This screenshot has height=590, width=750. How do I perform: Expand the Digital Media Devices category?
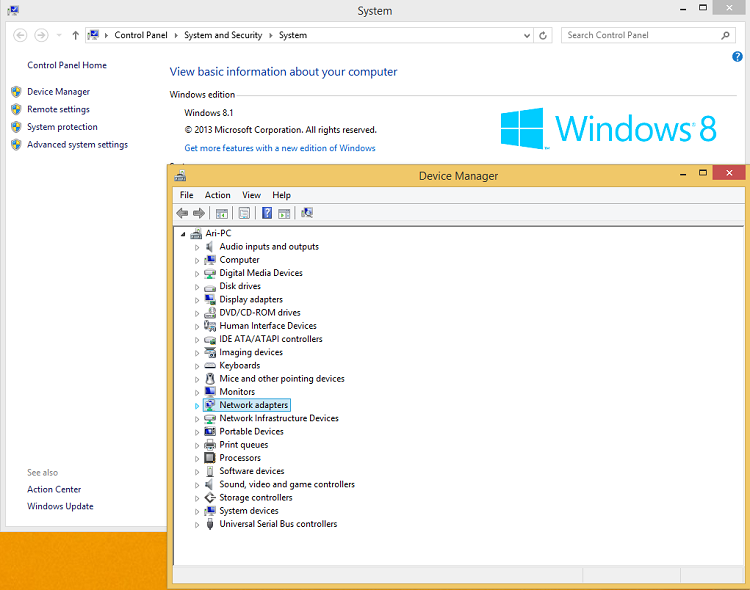[x=197, y=274]
